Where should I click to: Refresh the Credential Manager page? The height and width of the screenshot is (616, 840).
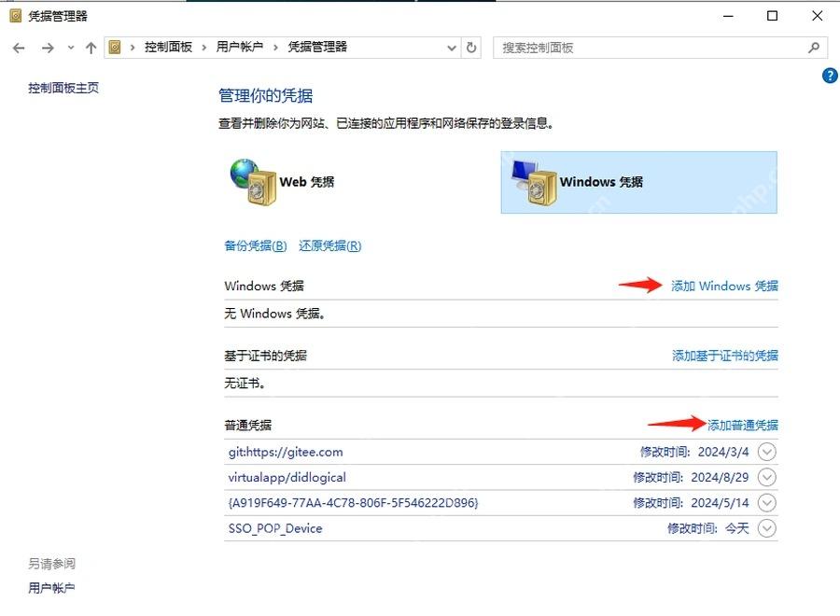coord(471,48)
